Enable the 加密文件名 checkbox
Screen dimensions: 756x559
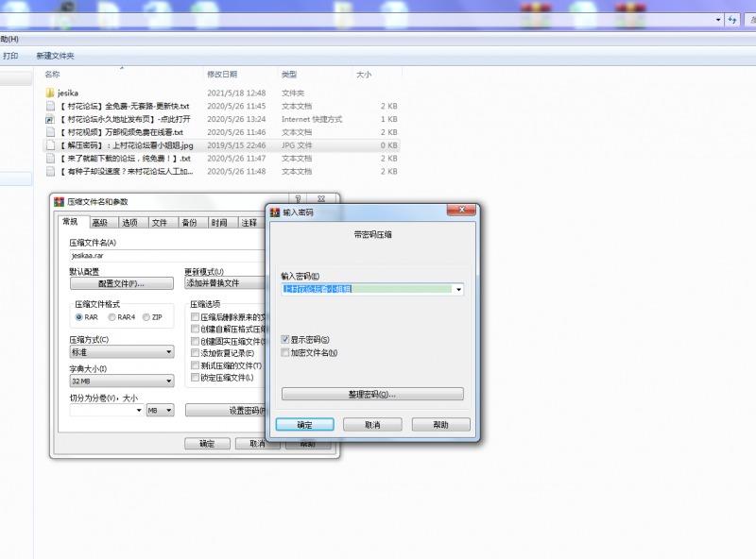coord(285,352)
